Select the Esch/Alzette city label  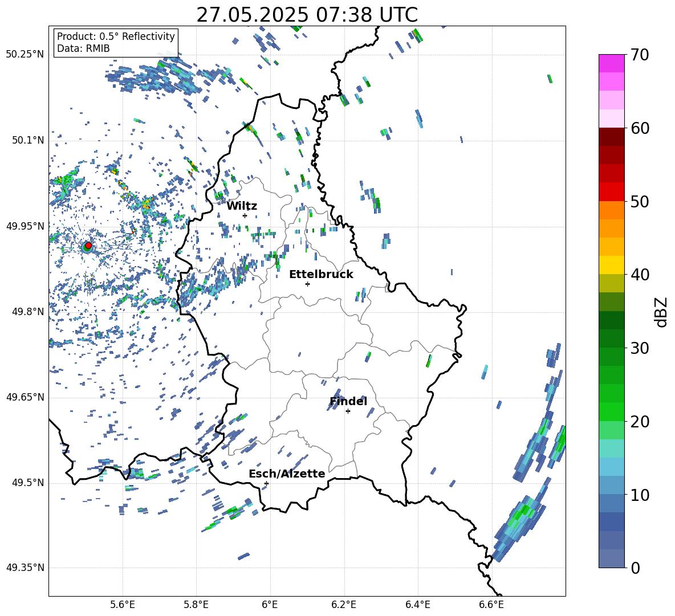pos(287,474)
